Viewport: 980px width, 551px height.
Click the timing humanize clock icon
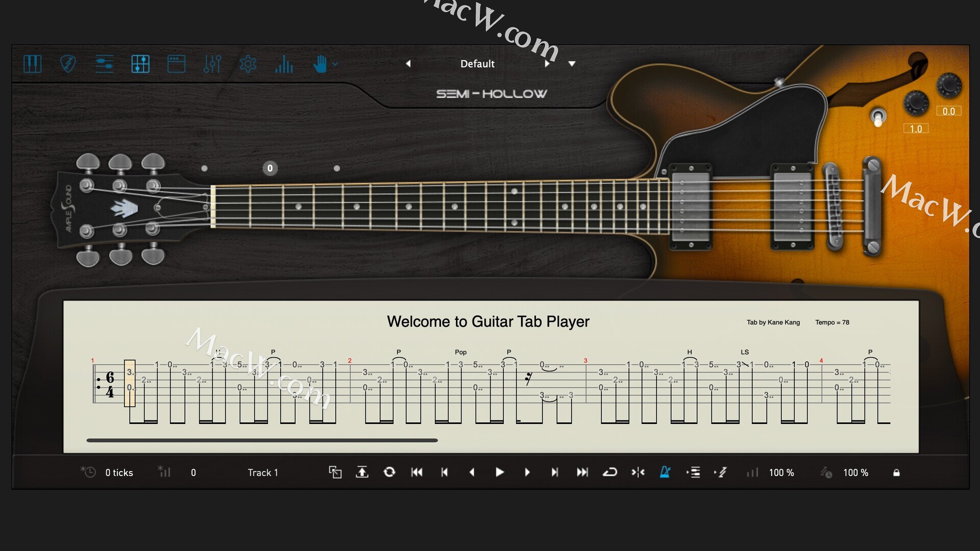[x=88, y=472]
